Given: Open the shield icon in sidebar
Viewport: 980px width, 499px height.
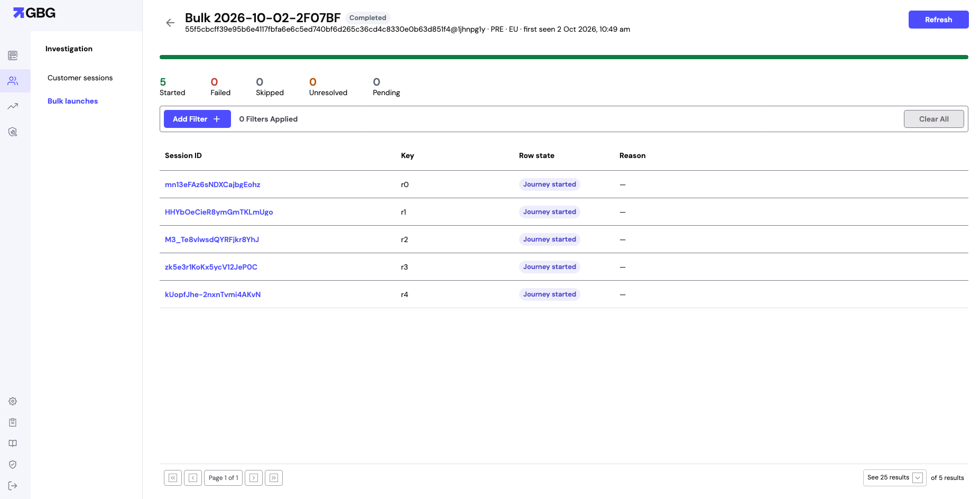Looking at the screenshot, I should 13,465.
